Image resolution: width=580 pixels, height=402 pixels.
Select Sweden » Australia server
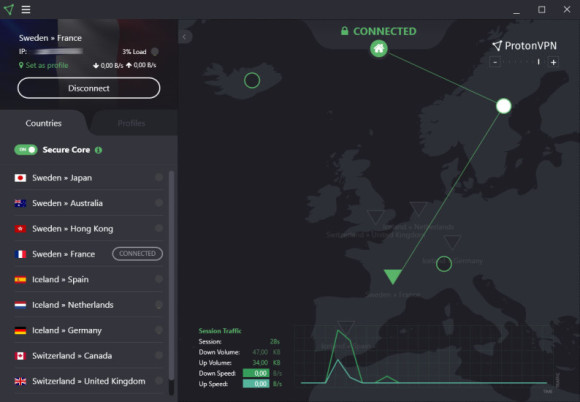(89, 203)
